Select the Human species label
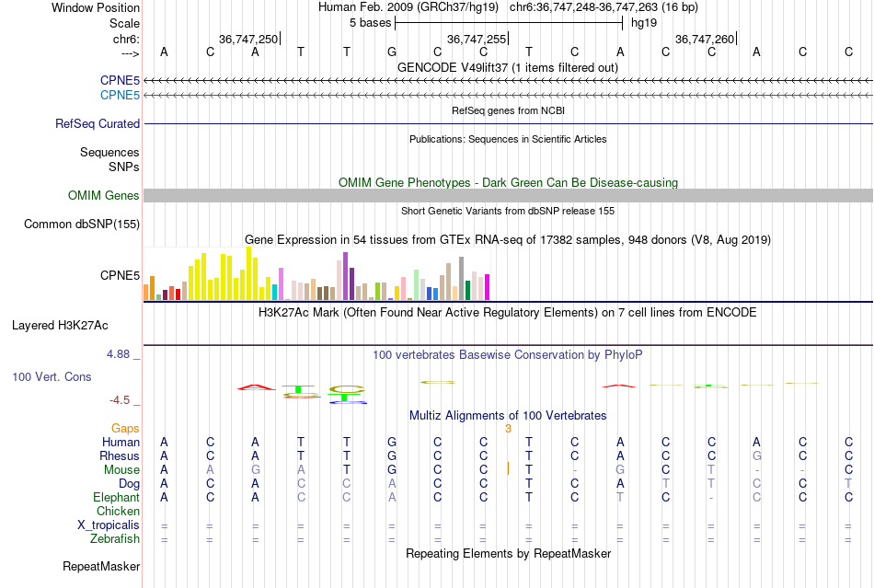 click(121, 442)
